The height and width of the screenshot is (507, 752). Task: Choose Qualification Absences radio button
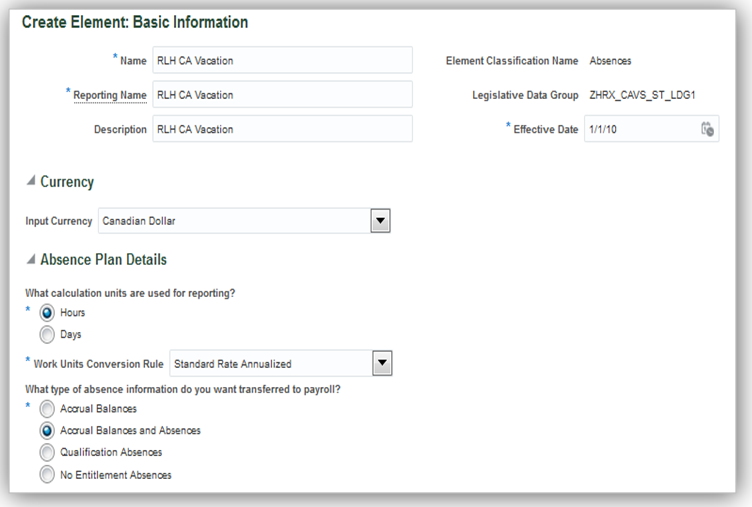click(x=47, y=453)
